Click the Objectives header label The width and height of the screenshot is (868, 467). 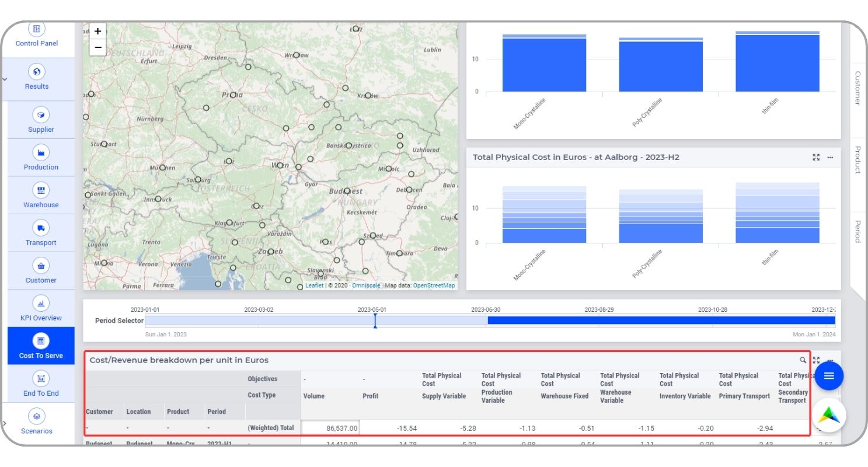pos(263,379)
